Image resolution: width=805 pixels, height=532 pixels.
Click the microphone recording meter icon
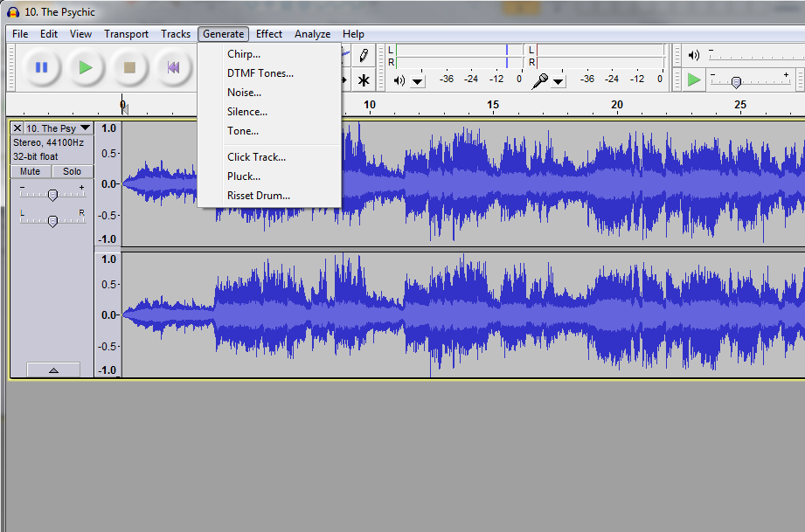point(539,80)
